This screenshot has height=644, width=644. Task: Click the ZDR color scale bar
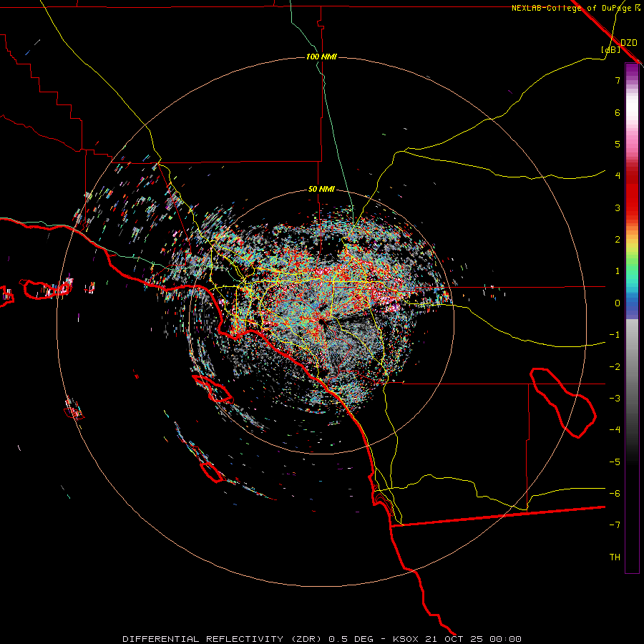[632, 318]
